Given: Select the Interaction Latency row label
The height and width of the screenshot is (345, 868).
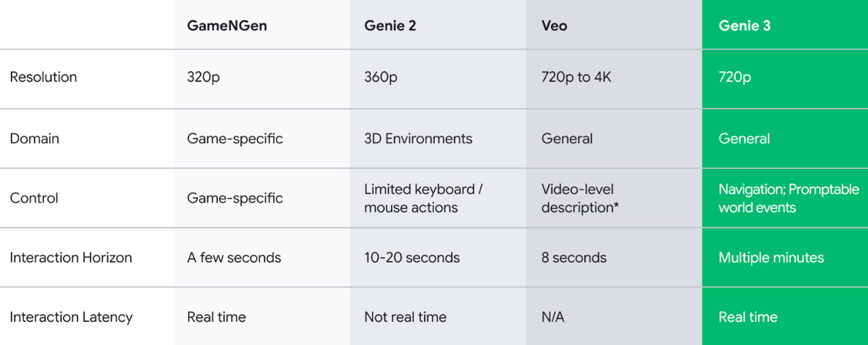Looking at the screenshot, I should coord(71,317).
